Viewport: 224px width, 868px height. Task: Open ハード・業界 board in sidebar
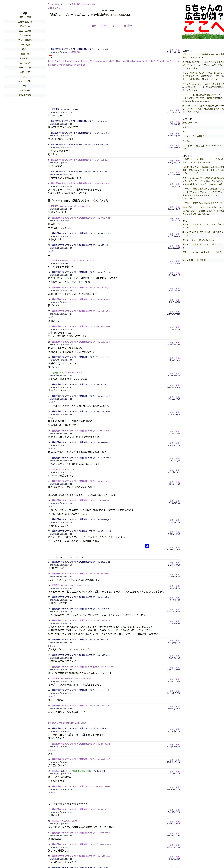(25, 67)
